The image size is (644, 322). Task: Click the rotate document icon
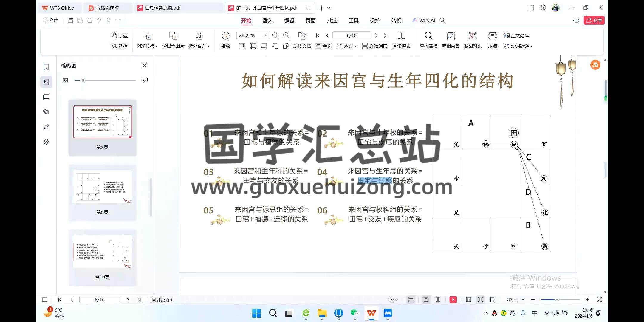[302, 36]
